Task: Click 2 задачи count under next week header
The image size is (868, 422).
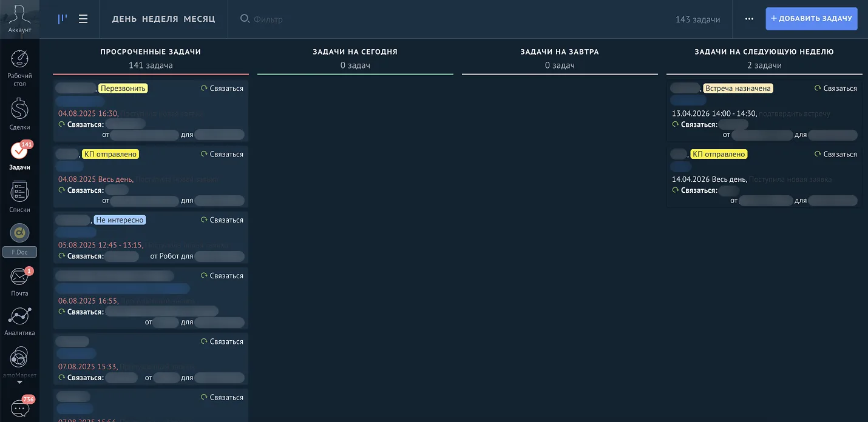Action: point(764,65)
